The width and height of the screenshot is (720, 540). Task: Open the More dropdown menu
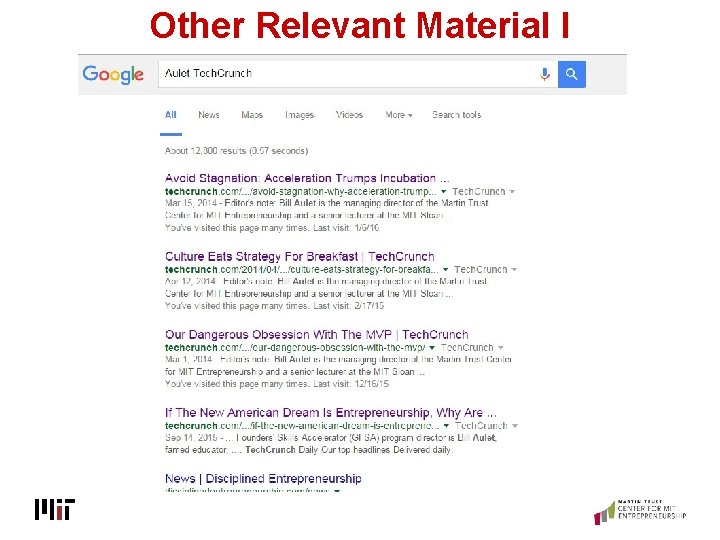tap(399, 115)
